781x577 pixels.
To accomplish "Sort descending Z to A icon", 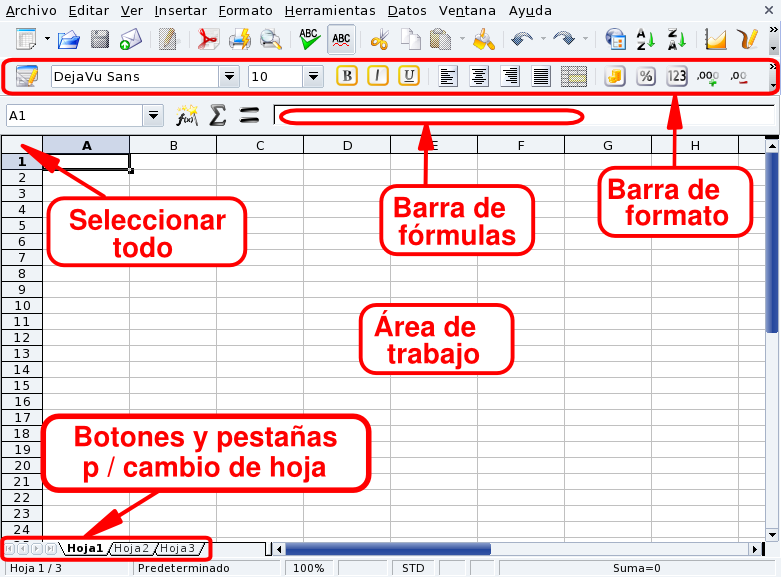I will pos(677,39).
